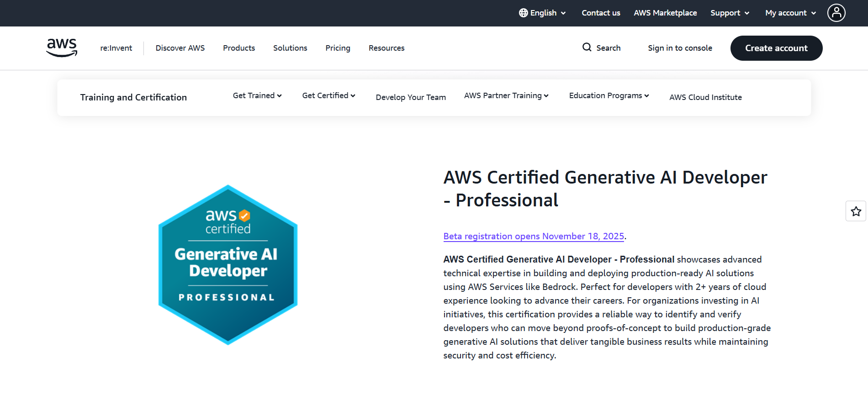Expand the Education Programs menu
Screen dimensions: 868x400
pyautogui.click(x=609, y=95)
